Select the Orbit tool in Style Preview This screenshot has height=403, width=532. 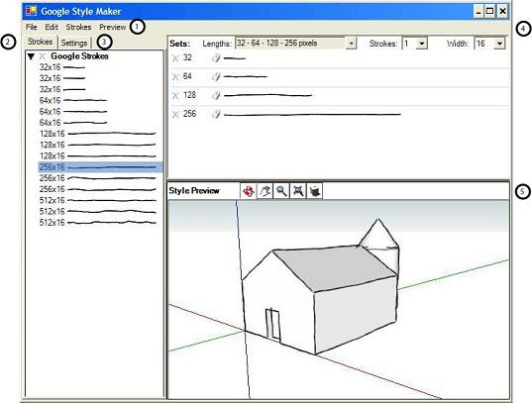pos(249,191)
